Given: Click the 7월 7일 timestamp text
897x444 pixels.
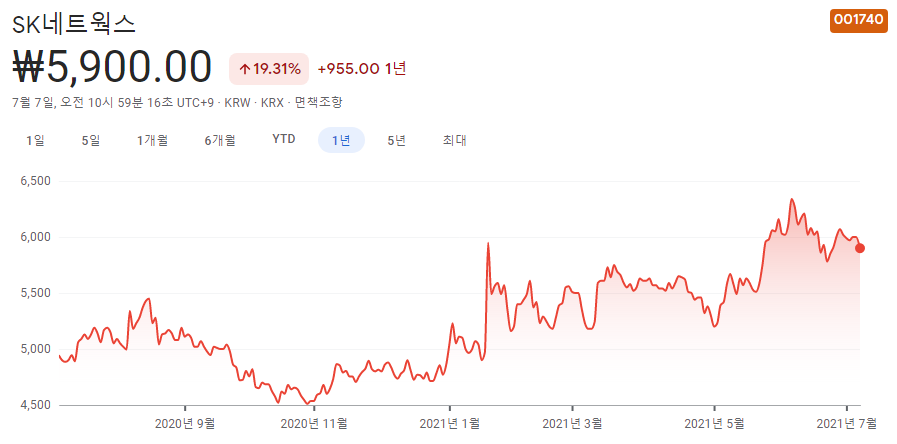Looking at the screenshot, I should point(113,103).
